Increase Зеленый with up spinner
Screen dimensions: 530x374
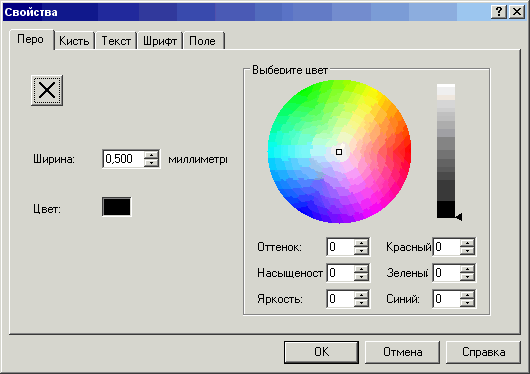point(467,269)
